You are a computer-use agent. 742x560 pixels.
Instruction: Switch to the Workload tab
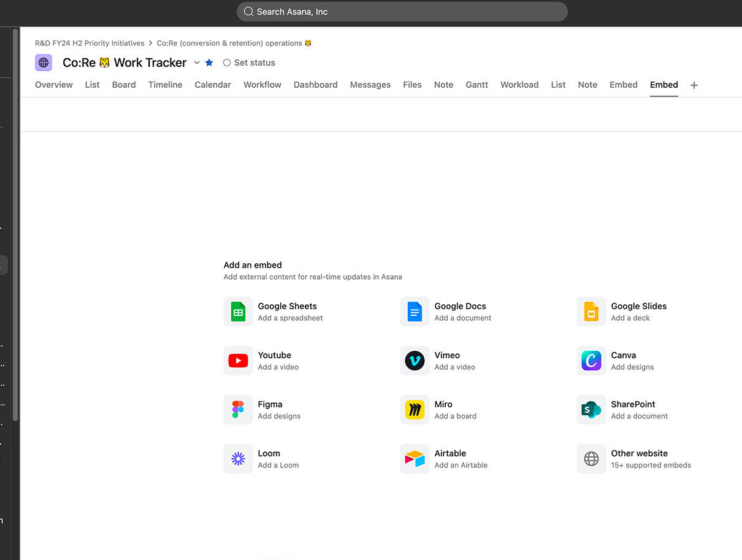(519, 85)
